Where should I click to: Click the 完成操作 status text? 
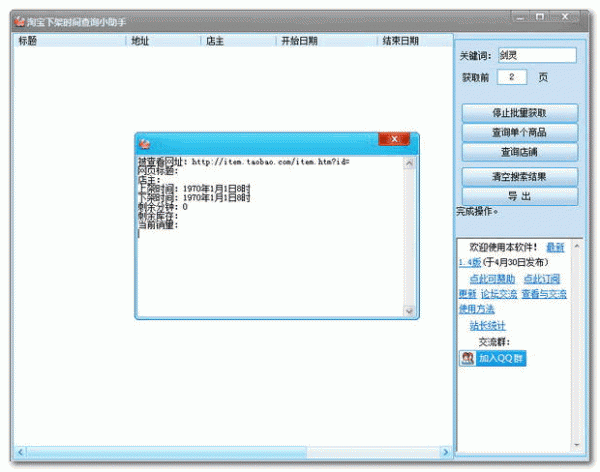[x=477, y=211]
